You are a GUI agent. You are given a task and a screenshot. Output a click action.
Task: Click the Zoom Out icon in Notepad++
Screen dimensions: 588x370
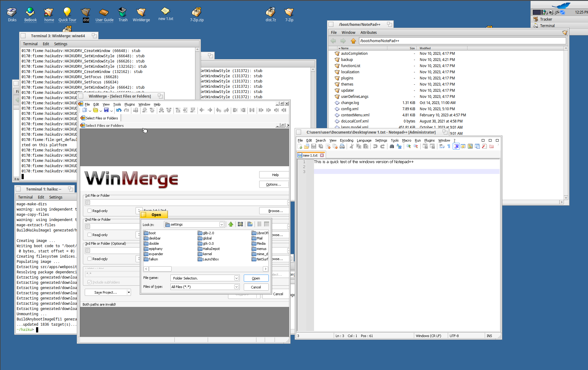point(416,147)
